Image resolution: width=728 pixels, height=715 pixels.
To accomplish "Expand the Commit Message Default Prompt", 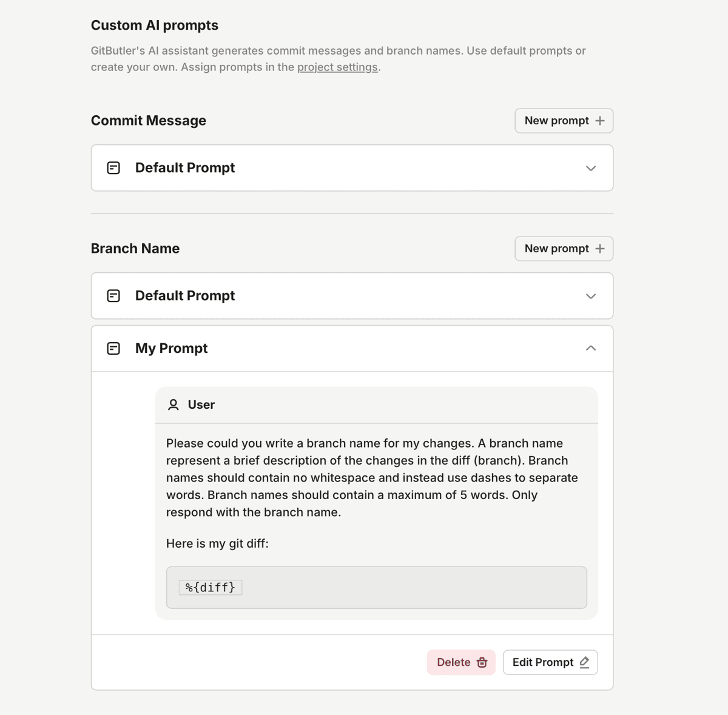I will 591,168.
